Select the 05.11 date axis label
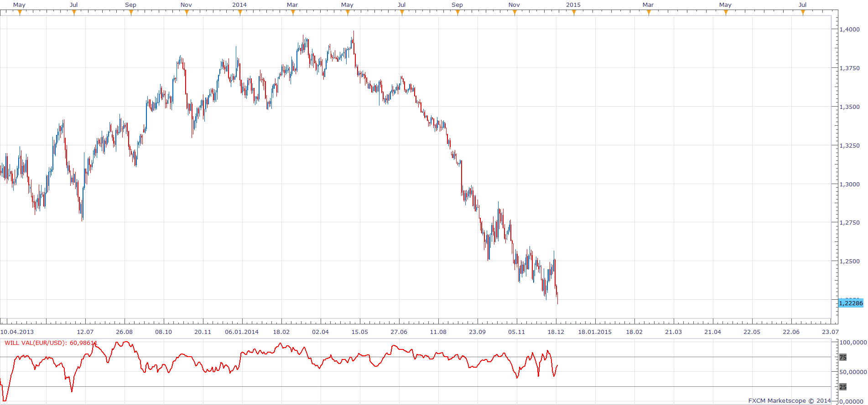Viewport: 868px width, 405px height. 517,332
